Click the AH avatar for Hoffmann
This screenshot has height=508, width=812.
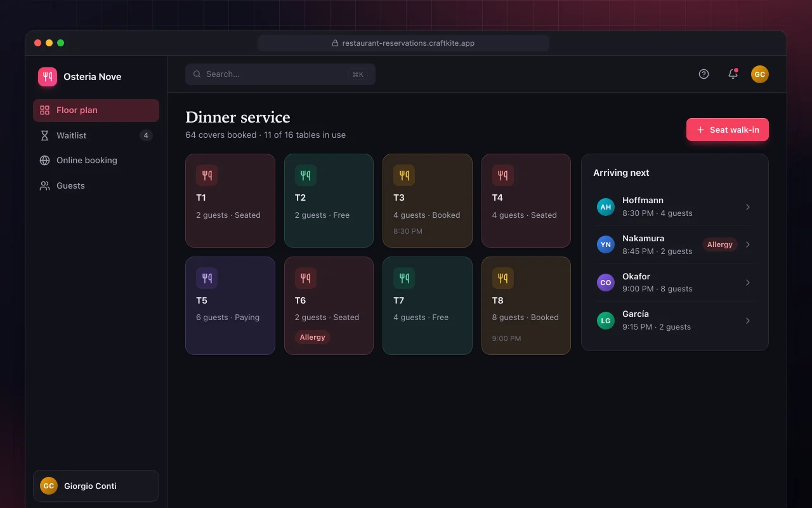pos(606,207)
